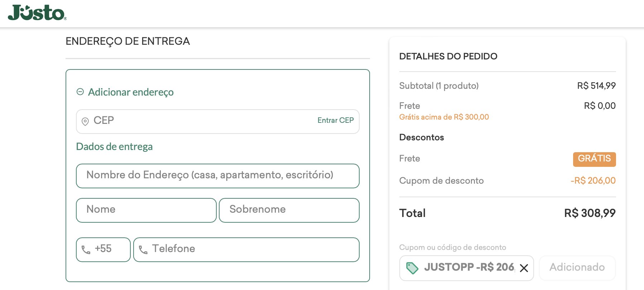Click the Justo logo
This screenshot has width=644, height=290.
37,13
